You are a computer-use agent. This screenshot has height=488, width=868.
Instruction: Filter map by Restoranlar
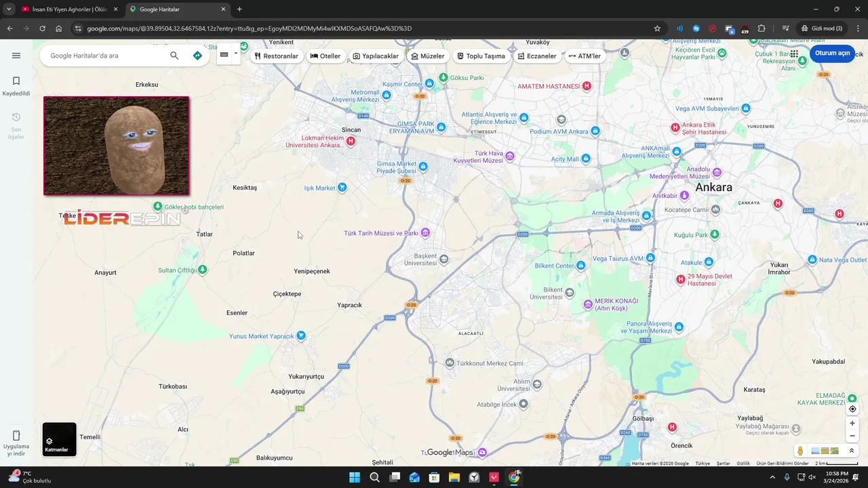pyautogui.click(x=276, y=56)
